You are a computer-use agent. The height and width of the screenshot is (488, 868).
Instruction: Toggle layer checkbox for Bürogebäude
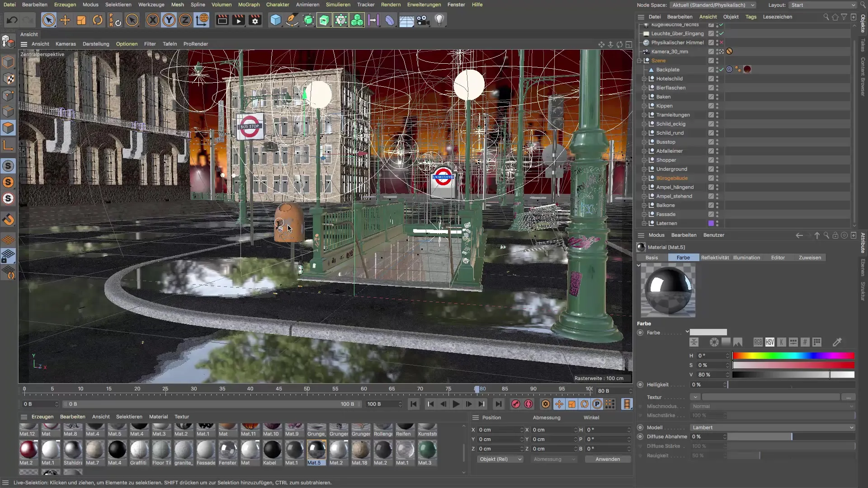pos(711,178)
